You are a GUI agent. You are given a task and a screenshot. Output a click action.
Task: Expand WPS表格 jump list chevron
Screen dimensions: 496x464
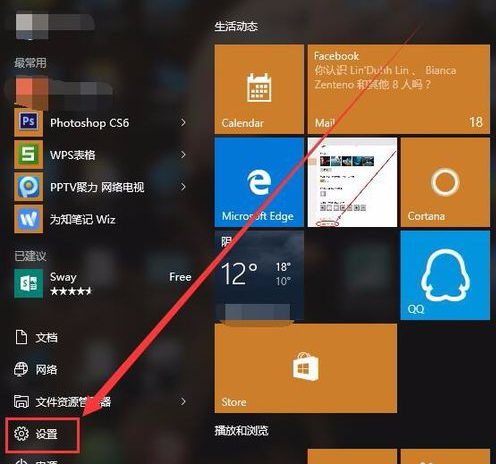pyautogui.click(x=183, y=155)
